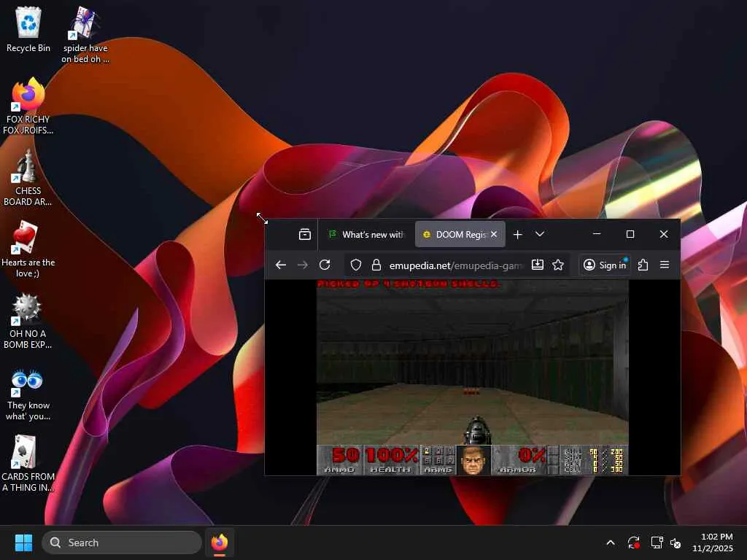The image size is (747, 560).
Task: Click the Sign in account button
Action: (605, 265)
